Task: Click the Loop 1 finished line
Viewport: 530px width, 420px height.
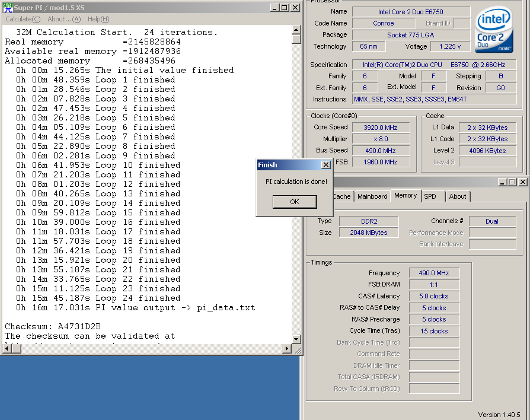Action: point(95,79)
